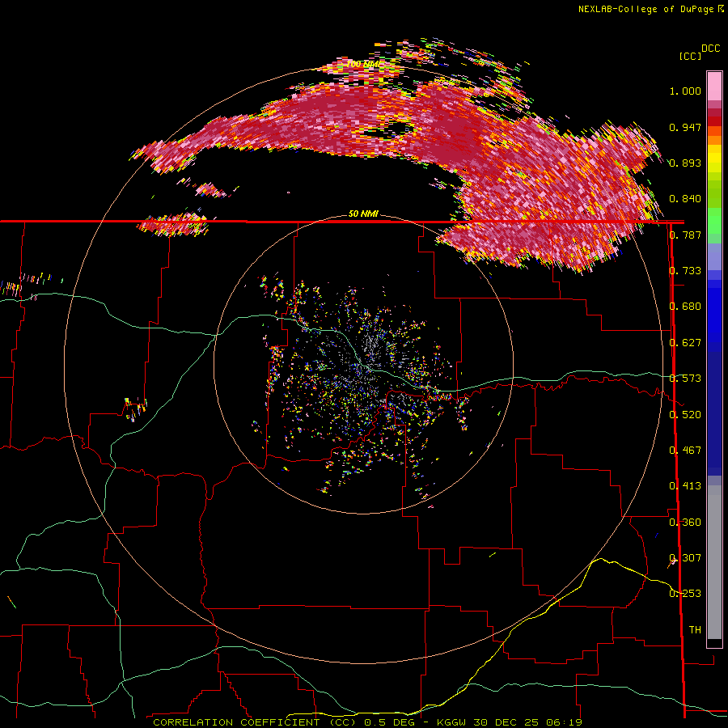Click the 0.520 color scale value
This screenshot has width=728, height=728.
point(685,415)
